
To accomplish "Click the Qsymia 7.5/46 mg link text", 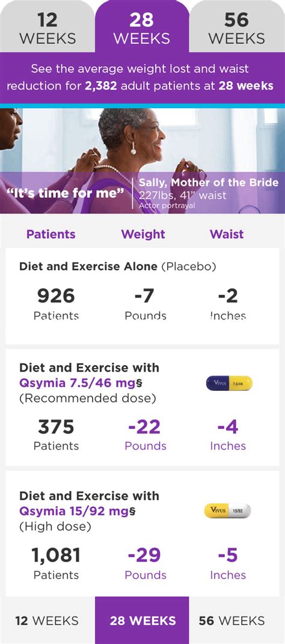I will tap(77, 383).
